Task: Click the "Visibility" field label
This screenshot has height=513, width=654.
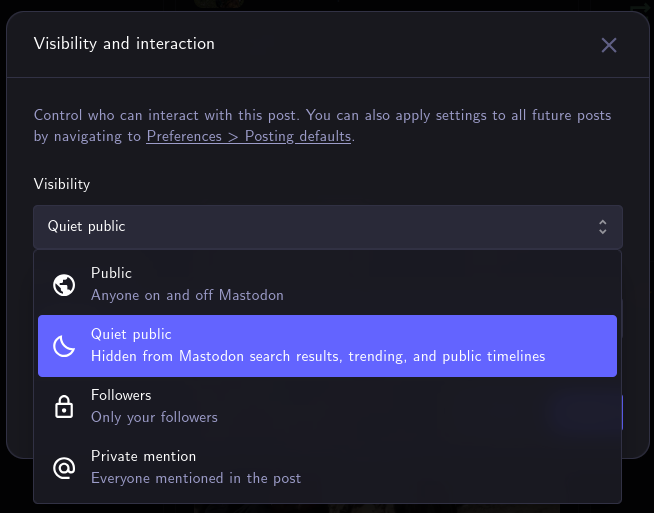Action: coord(62,184)
